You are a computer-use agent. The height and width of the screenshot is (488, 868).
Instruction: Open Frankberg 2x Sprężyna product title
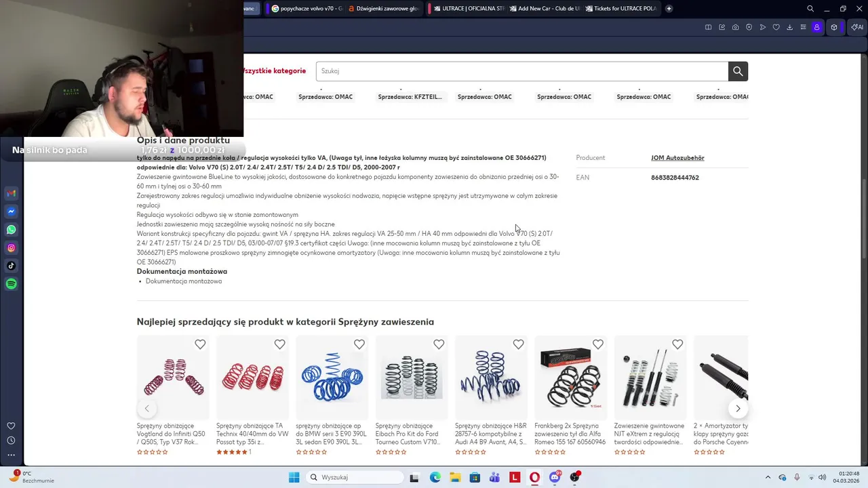pyautogui.click(x=570, y=434)
